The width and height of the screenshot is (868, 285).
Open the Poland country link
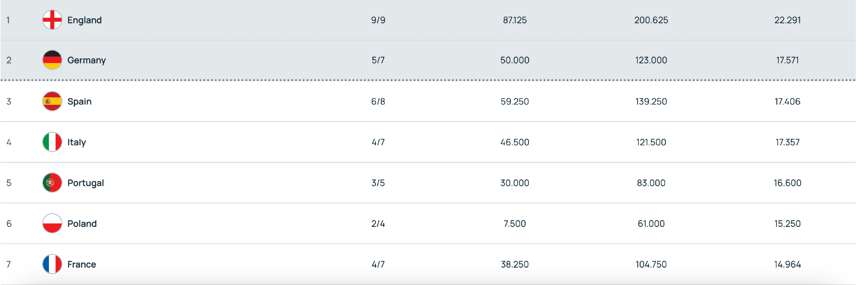(82, 224)
